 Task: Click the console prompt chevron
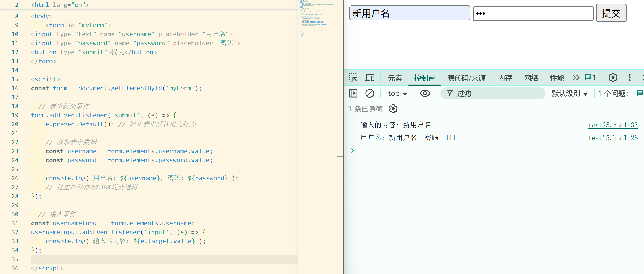(x=352, y=151)
